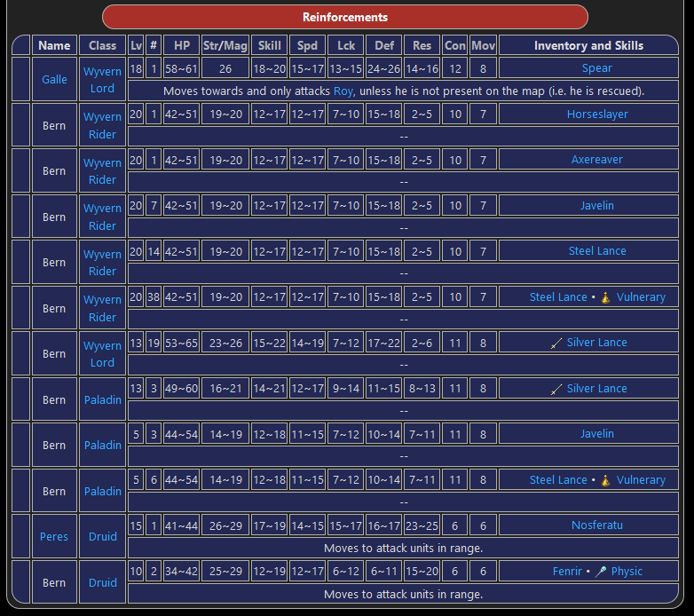Click the Def column header
The height and width of the screenshot is (616, 694).
click(383, 45)
